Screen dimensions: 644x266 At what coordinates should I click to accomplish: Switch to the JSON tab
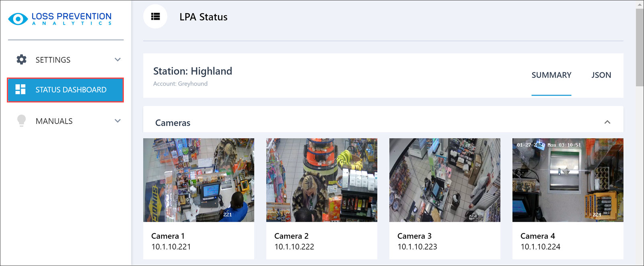pos(601,75)
